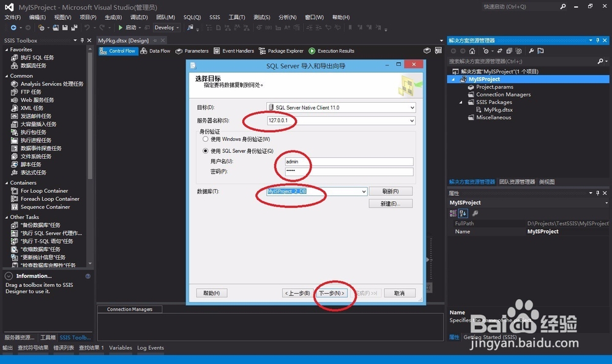Image resolution: width=612 pixels, height=364 pixels.
Task: Click the Save All icon in main toolbar
Action: (74, 28)
